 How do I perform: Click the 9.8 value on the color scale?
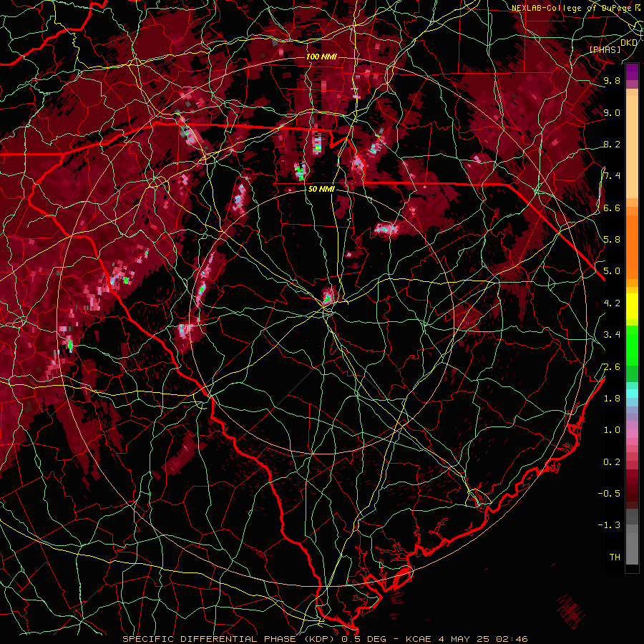click(x=612, y=81)
